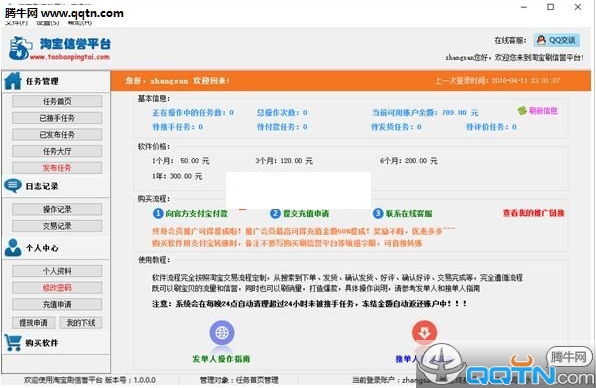The image size is (596, 388).
Task: Click 当前可用账户余额 789.00 元 text
Action: [425, 112]
